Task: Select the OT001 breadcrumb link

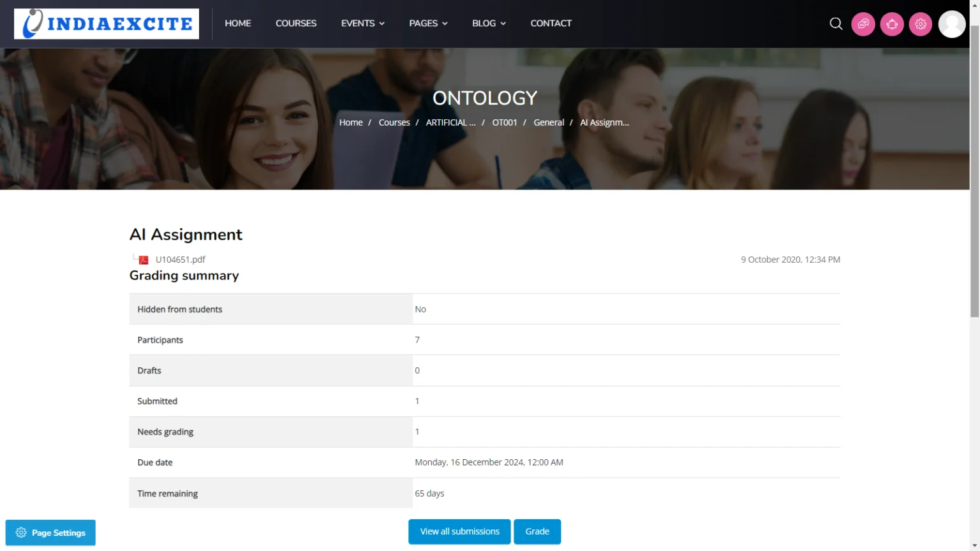Action: [504, 122]
